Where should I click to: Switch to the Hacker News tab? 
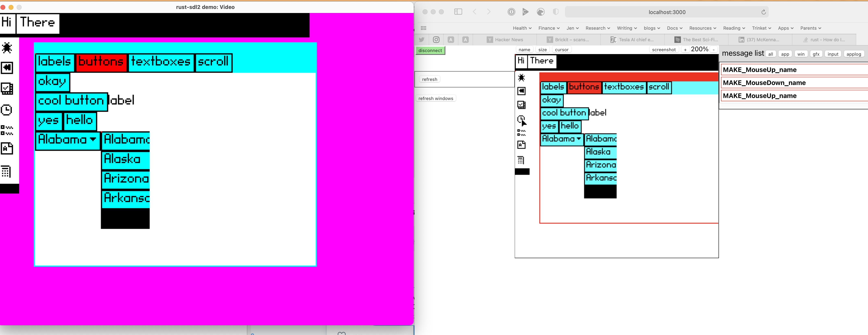505,40
